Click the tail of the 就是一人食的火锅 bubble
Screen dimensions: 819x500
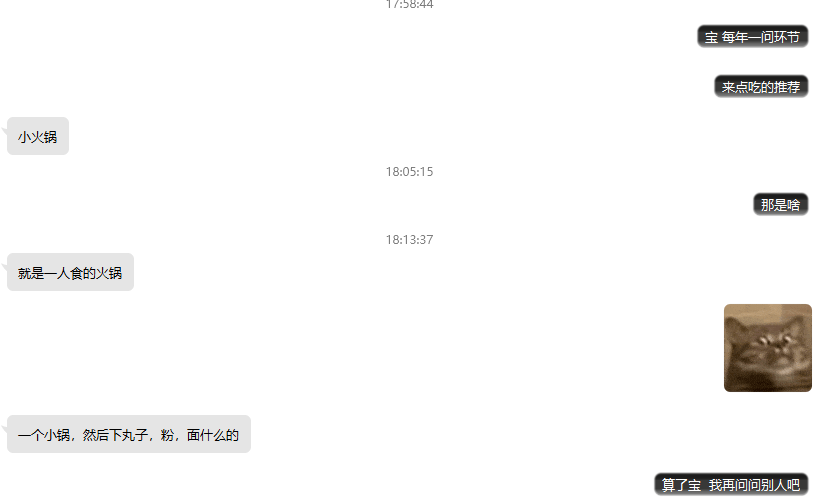pyautogui.click(x=4, y=267)
